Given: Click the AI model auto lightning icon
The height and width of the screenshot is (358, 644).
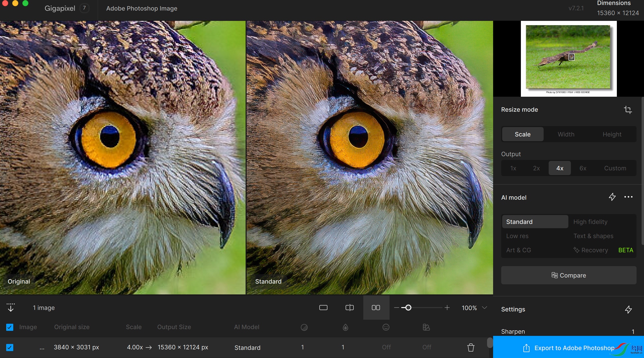Looking at the screenshot, I should point(612,197).
